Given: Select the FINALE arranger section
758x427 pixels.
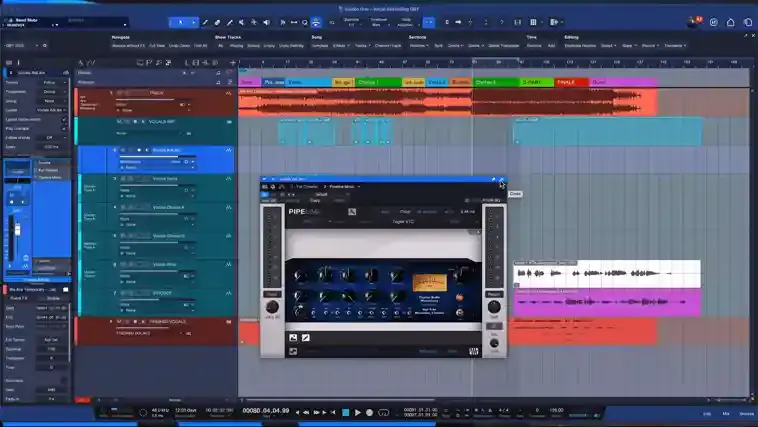Looking at the screenshot, I should 571,82.
